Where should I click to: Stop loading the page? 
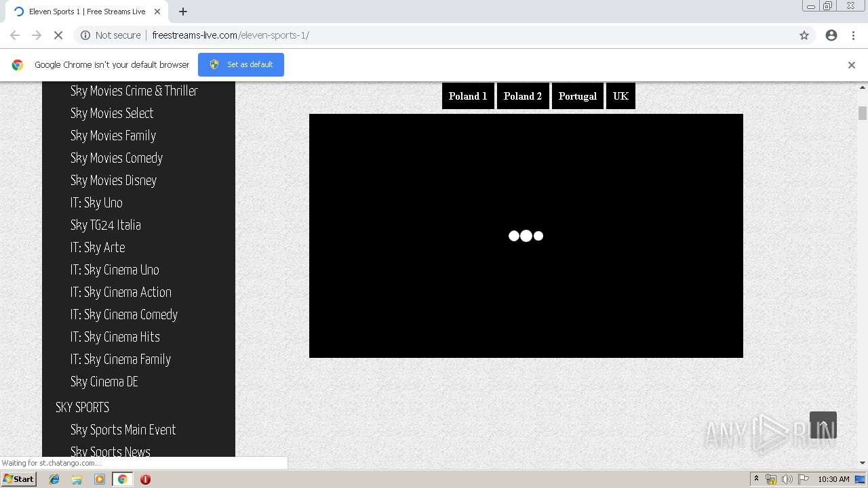coord(58,35)
